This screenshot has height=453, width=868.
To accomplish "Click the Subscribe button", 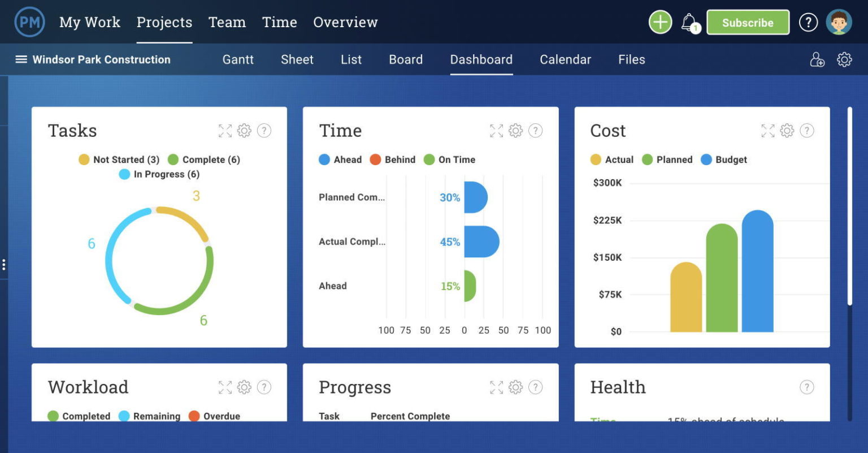I will [x=748, y=23].
